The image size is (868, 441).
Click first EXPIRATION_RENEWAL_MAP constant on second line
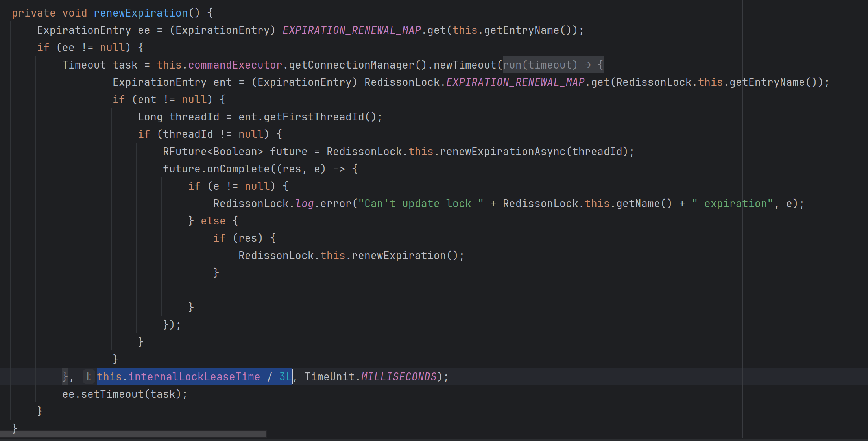[351, 30]
